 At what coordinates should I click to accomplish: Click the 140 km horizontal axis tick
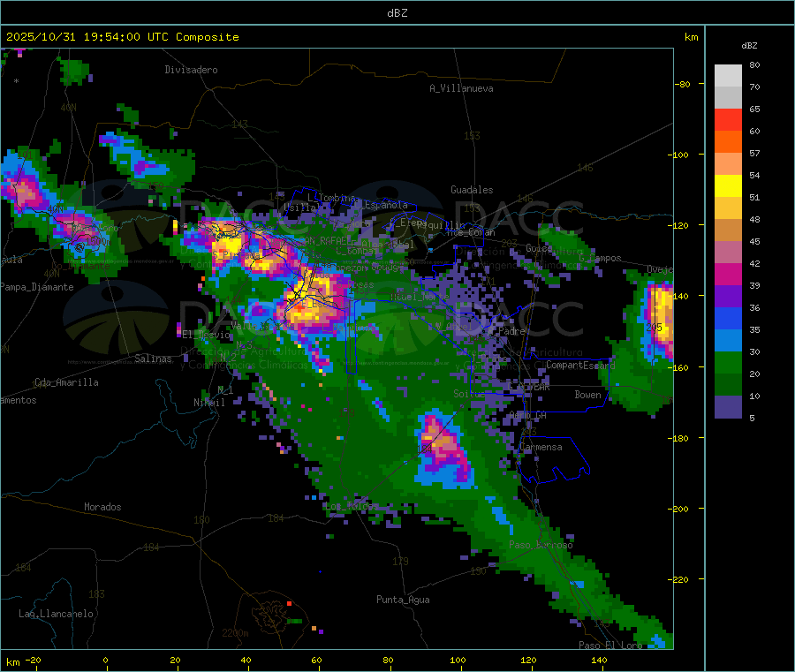[599, 660]
